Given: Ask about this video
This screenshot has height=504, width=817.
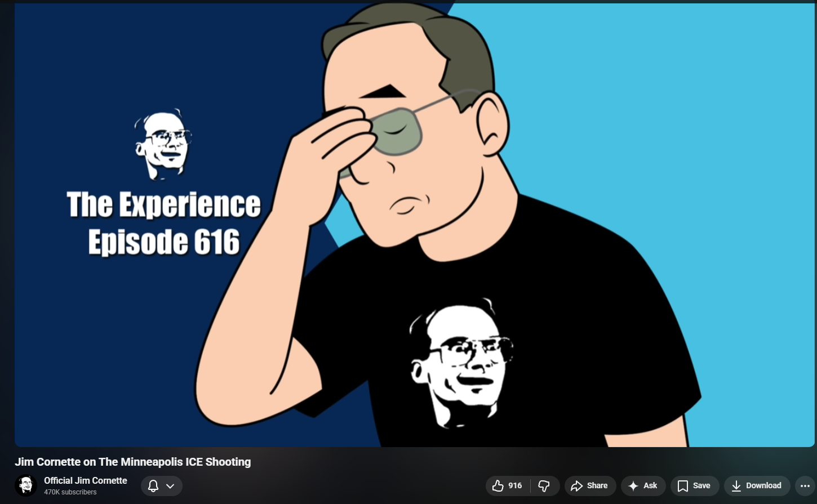Looking at the screenshot, I should pos(643,486).
